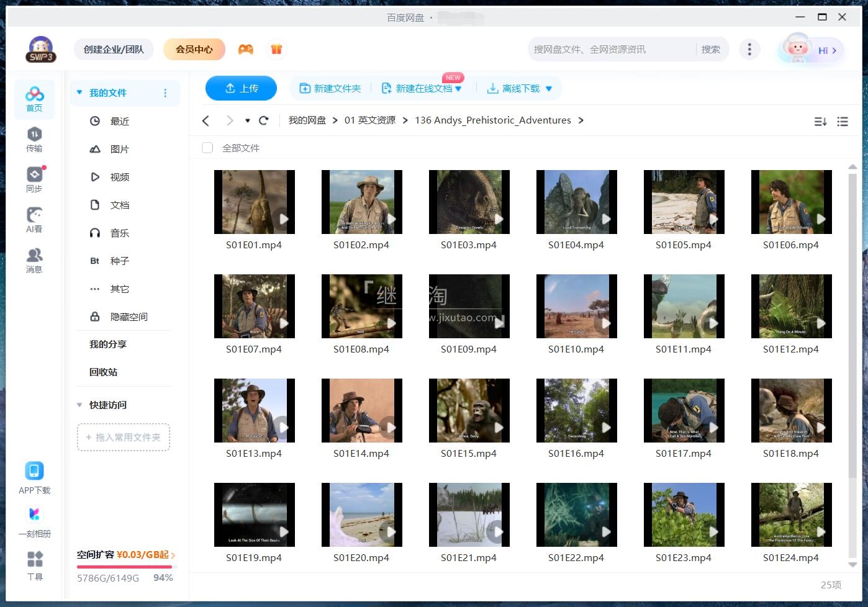Select 我的分享 in the sidebar
Screen dimensions: 868x607
pyautogui.click(x=107, y=344)
